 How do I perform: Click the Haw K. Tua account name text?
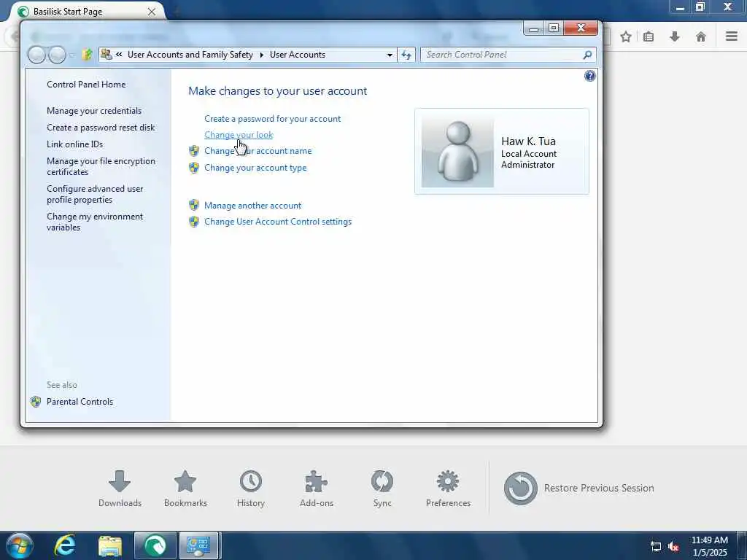click(528, 141)
